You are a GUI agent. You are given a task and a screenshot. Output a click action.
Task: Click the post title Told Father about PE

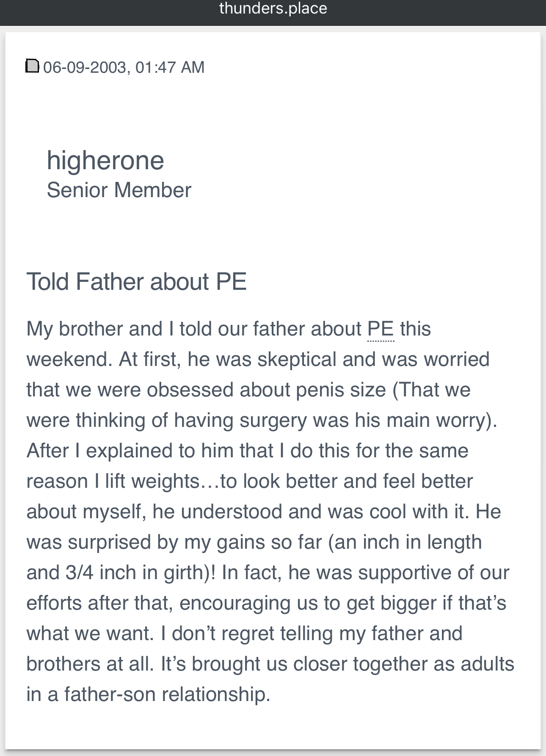coord(136,282)
